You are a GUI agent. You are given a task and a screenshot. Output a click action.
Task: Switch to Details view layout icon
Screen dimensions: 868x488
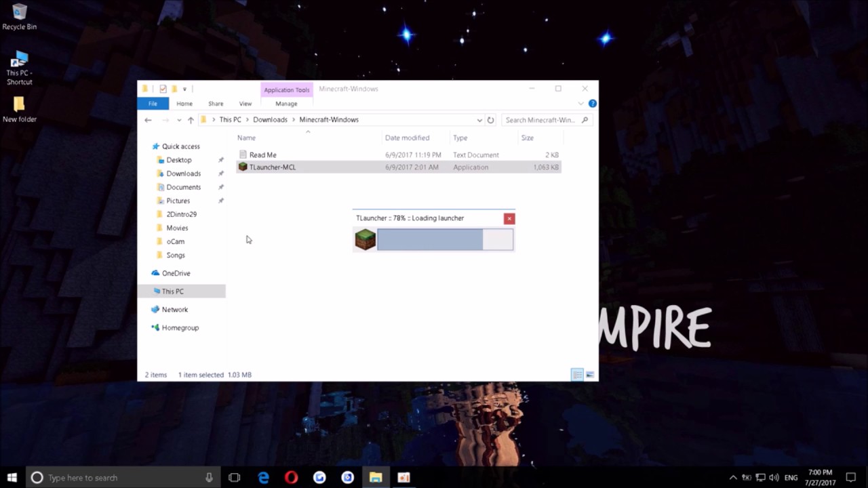tap(577, 375)
